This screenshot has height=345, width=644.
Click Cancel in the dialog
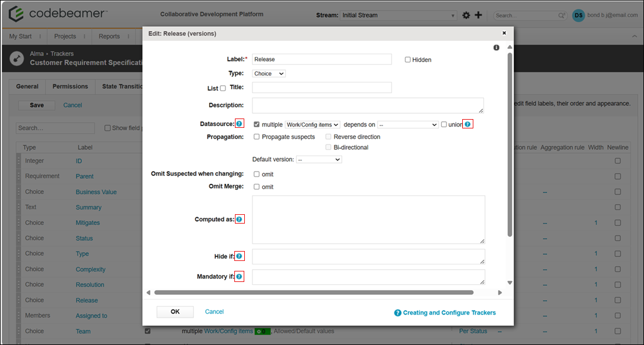(x=214, y=312)
